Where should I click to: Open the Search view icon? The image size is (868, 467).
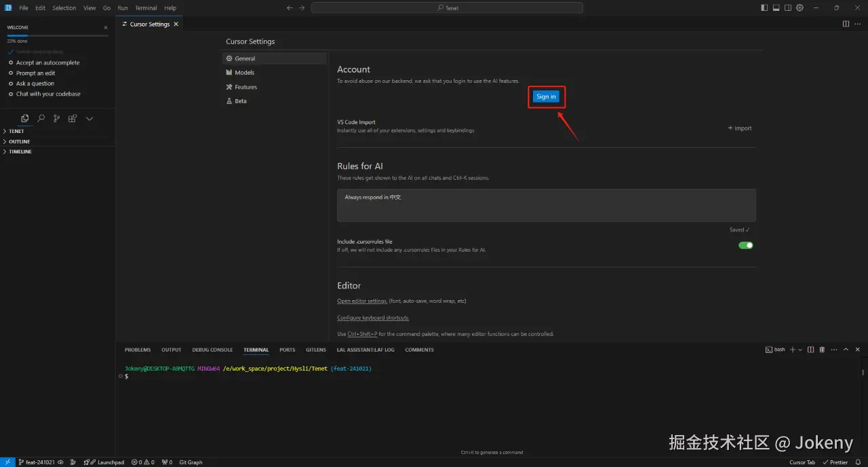pyautogui.click(x=41, y=118)
